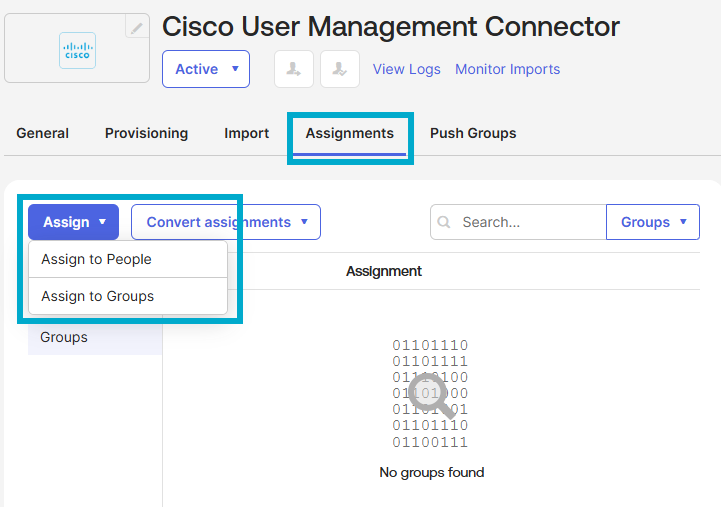Click the pencil edit logo icon

137,28
